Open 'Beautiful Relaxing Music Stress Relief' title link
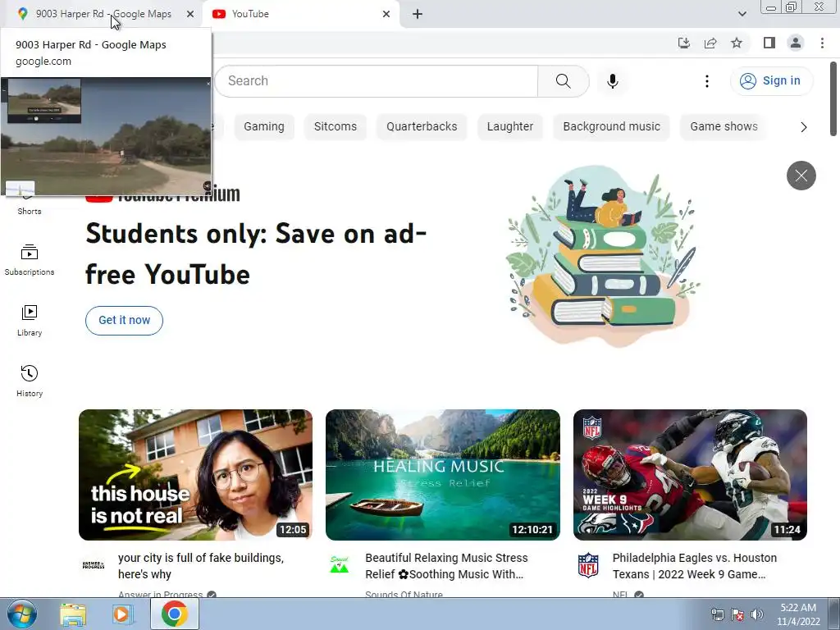840x630 pixels. [446, 566]
